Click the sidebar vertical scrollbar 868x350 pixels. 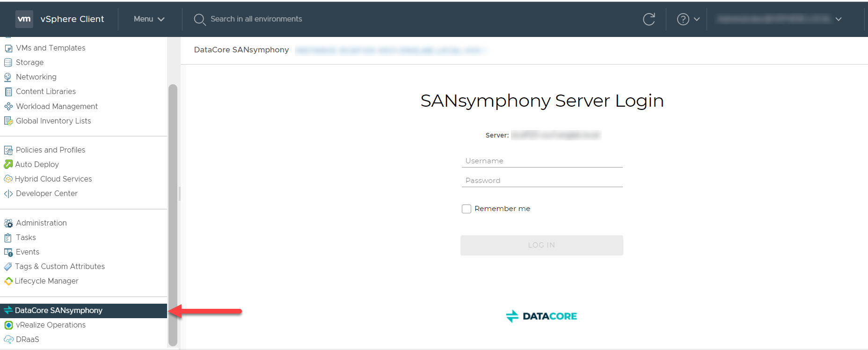[x=173, y=214]
